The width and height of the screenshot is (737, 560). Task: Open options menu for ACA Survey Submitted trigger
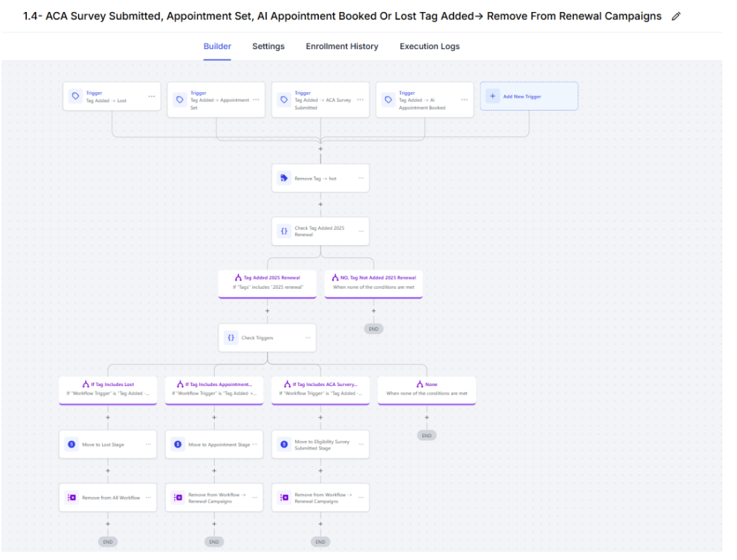click(360, 99)
